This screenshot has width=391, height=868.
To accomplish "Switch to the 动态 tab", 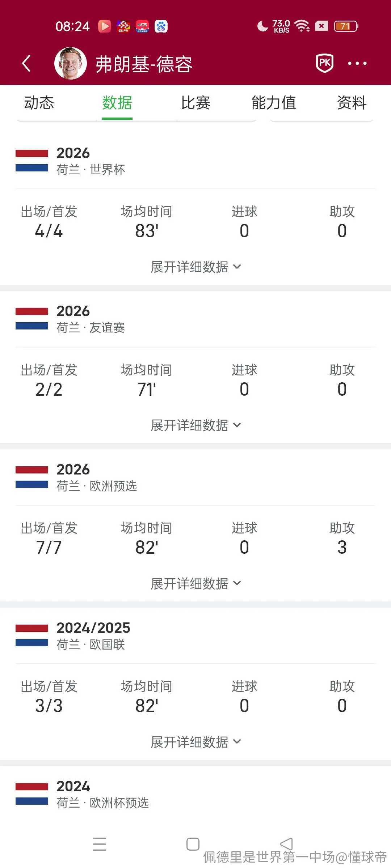I will 39,103.
